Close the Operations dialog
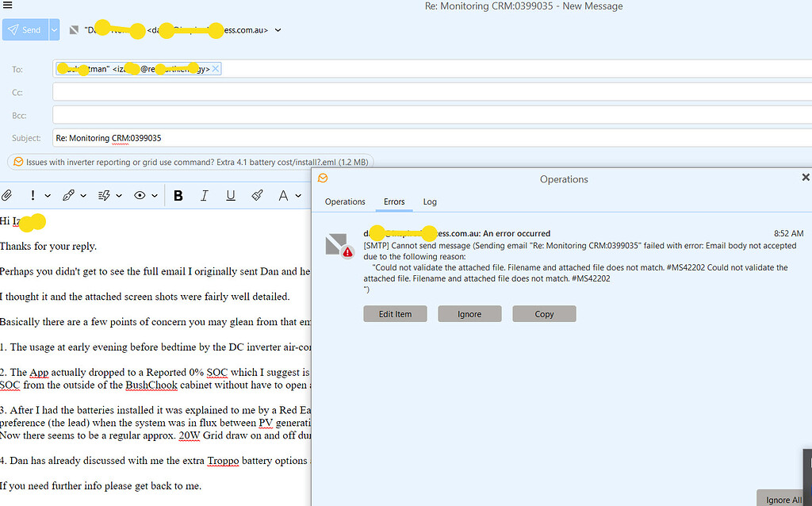 (x=805, y=178)
